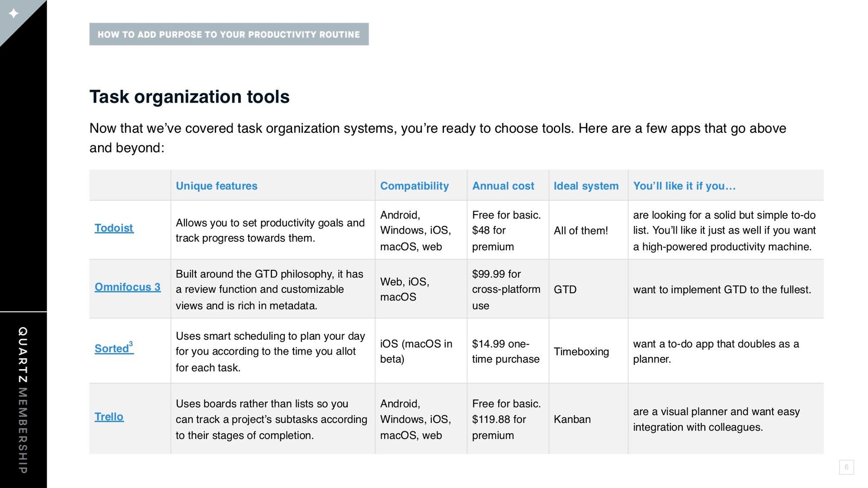Open the Sorted link

[x=114, y=348]
